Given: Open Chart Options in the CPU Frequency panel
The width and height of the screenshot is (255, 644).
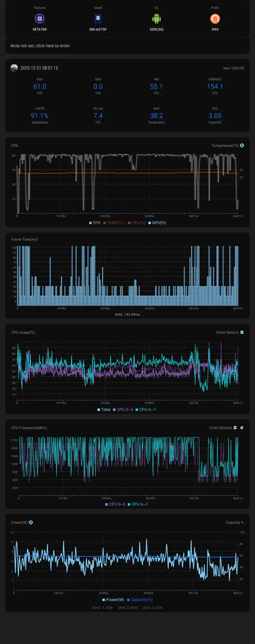Looking at the screenshot, I should point(223,428).
